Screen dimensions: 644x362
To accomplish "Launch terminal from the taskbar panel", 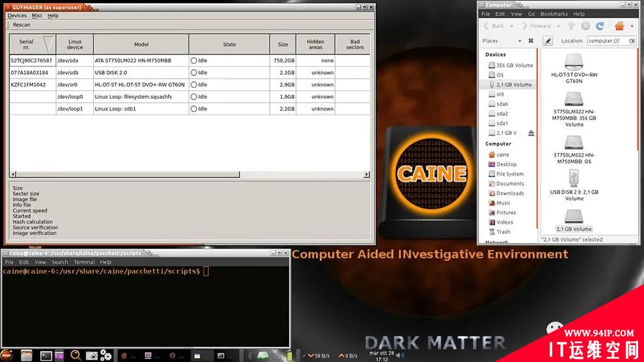I will 46,356.
